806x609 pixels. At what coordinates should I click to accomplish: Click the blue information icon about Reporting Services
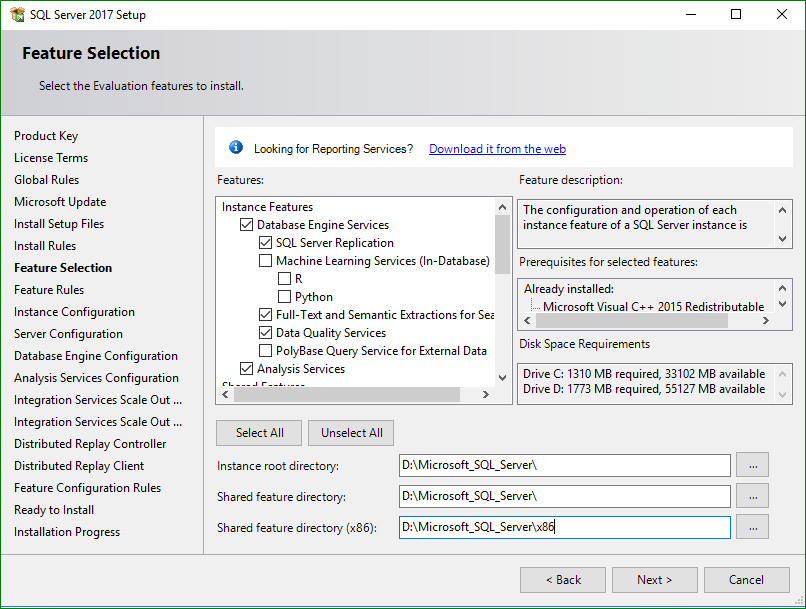235,147
